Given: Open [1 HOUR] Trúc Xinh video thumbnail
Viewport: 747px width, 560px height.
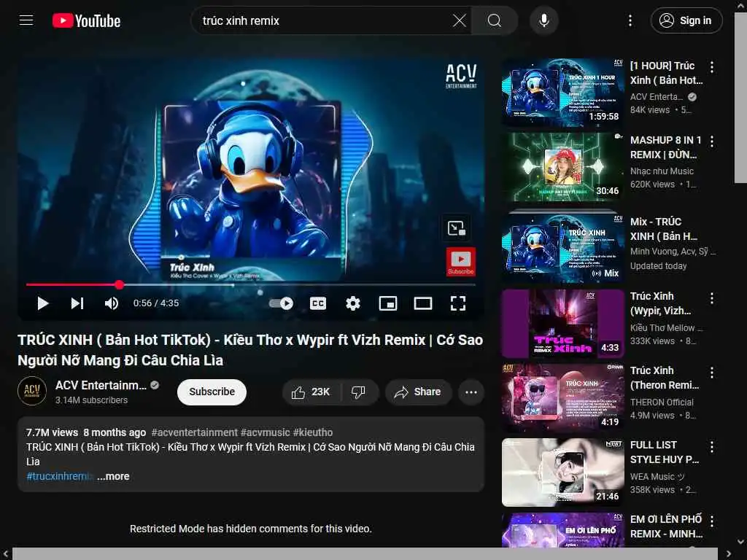Looking at the screenshot, I should [562, 93].
